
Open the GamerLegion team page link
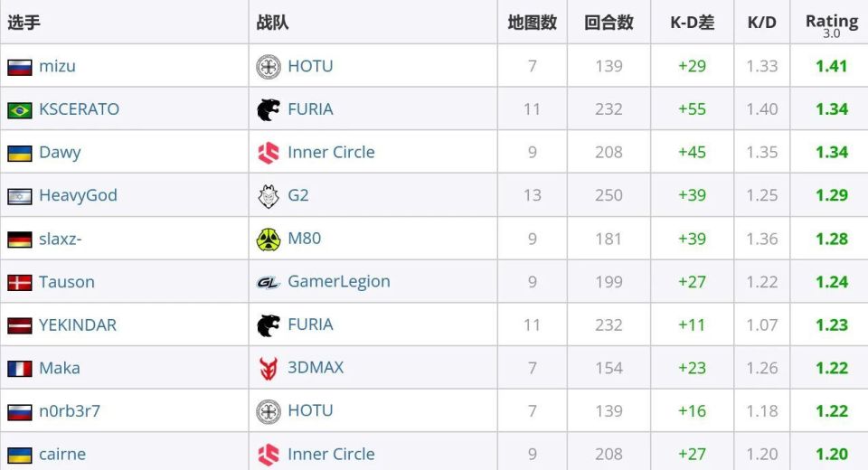click(339, 281)
